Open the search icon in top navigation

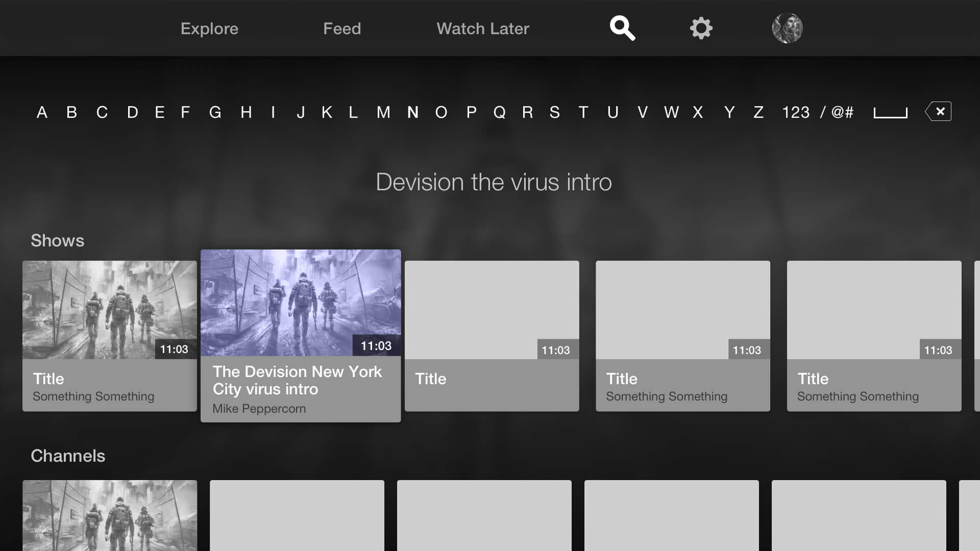[622, 28]
